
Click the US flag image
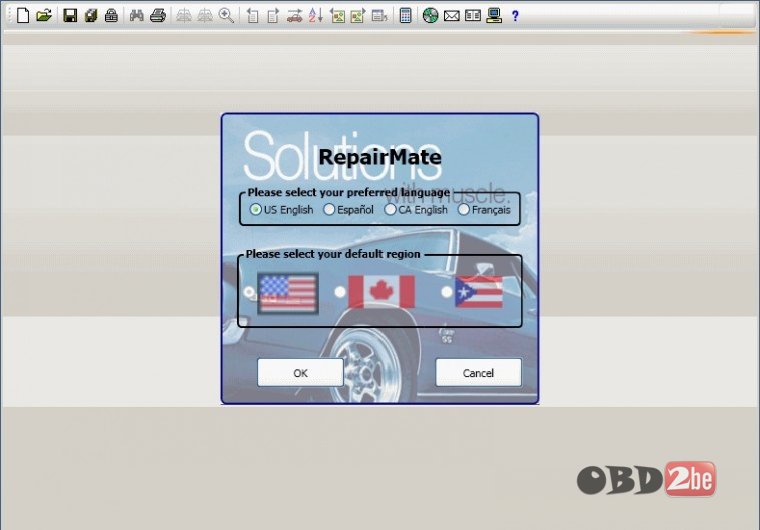tap(288, 293)
